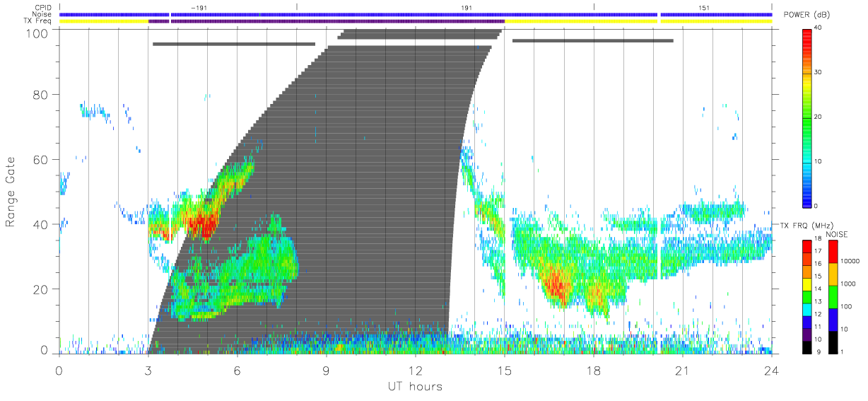Click the blue 10-100 noise swatch
Screen dimensions: 868x401
coord(833,319)
